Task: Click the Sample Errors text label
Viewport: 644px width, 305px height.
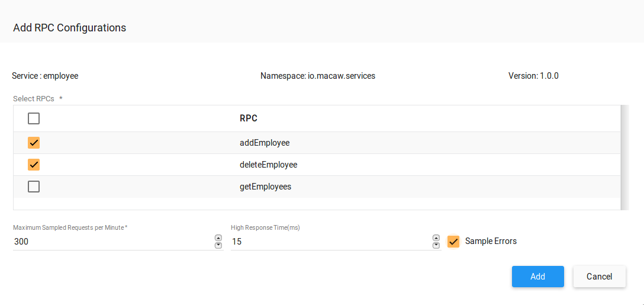Action: [x=491, y=241]
